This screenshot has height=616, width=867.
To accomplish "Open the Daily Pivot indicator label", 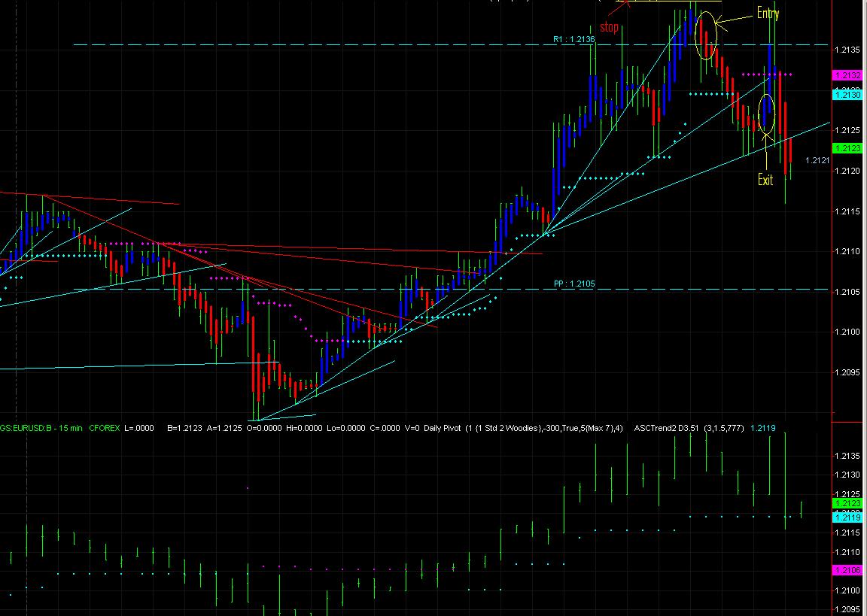I will [523, 428].
